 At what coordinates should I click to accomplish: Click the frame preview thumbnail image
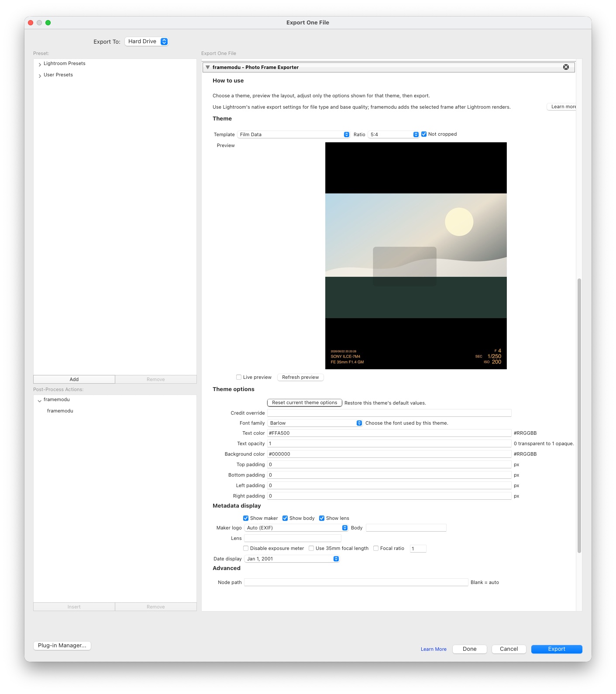(416, 256)
